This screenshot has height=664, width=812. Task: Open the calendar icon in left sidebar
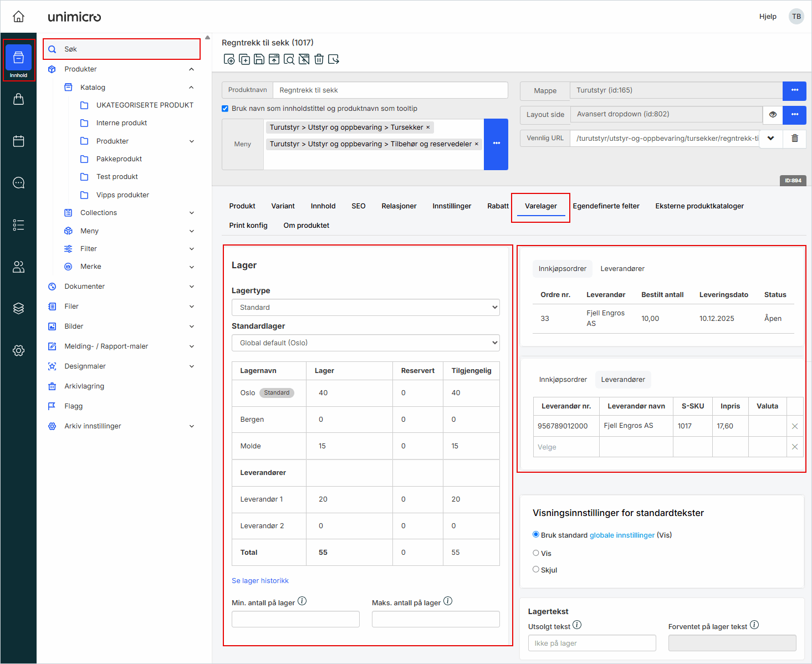tap(18, 141)
